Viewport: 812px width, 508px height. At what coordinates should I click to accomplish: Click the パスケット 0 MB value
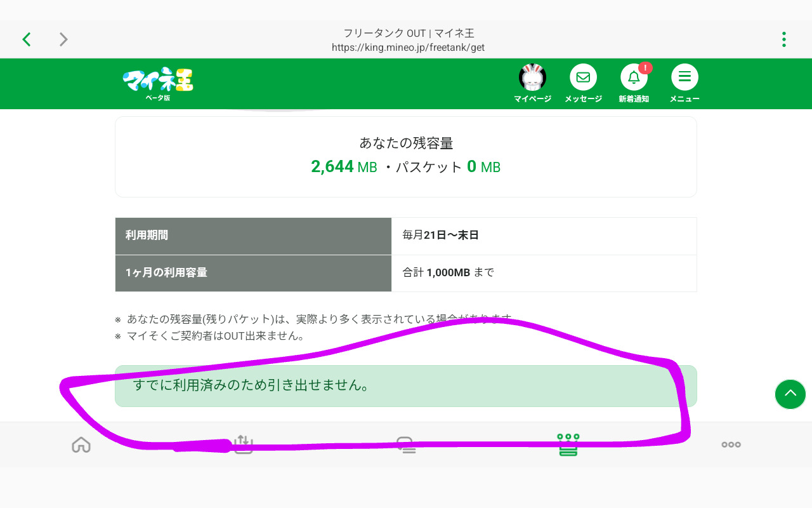448,167
